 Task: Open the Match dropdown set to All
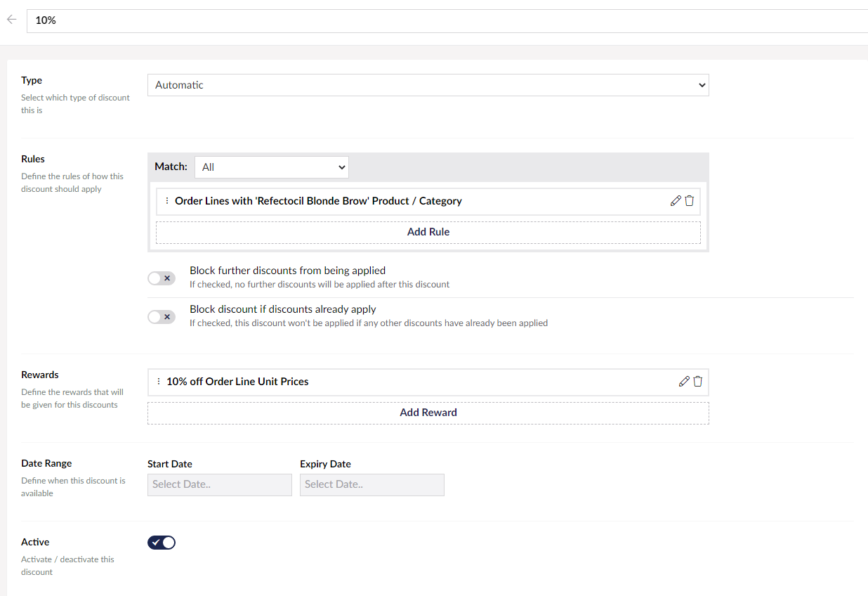click(x=272, y=167)
